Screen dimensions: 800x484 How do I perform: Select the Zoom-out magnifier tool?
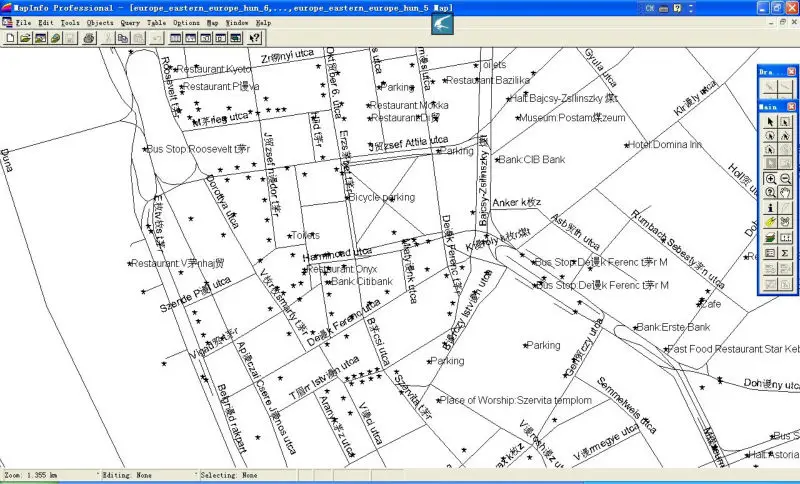pyautogui.click(x=785, y=179)
